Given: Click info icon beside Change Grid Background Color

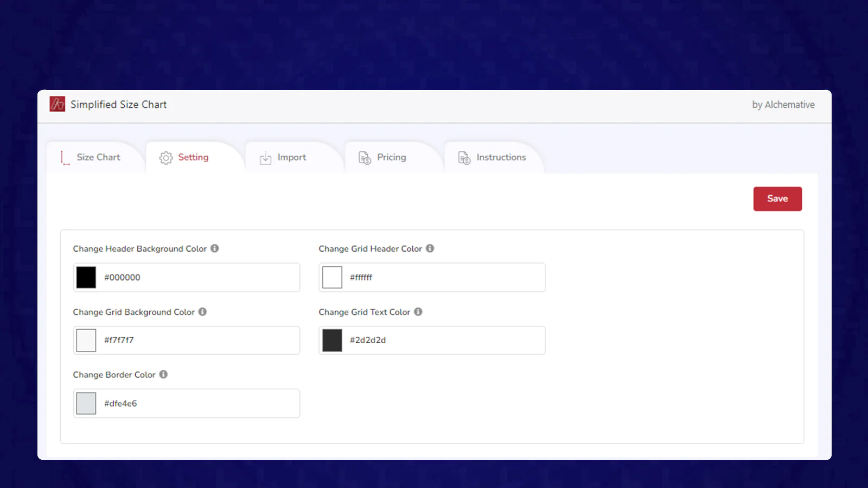Looking at the screenshot, I should (202, 312).
